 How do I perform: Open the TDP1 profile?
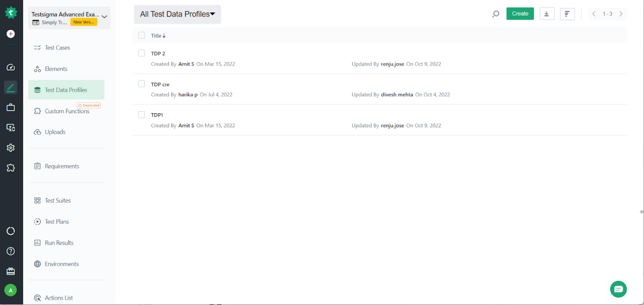(157, 115)
